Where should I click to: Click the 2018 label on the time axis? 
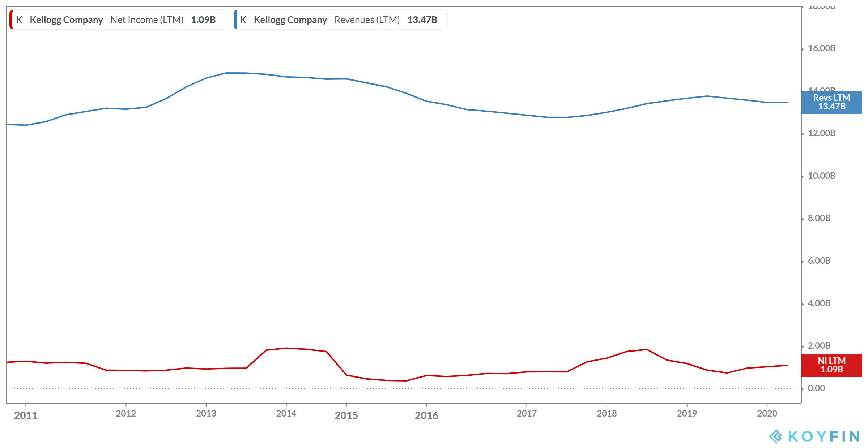607,414
